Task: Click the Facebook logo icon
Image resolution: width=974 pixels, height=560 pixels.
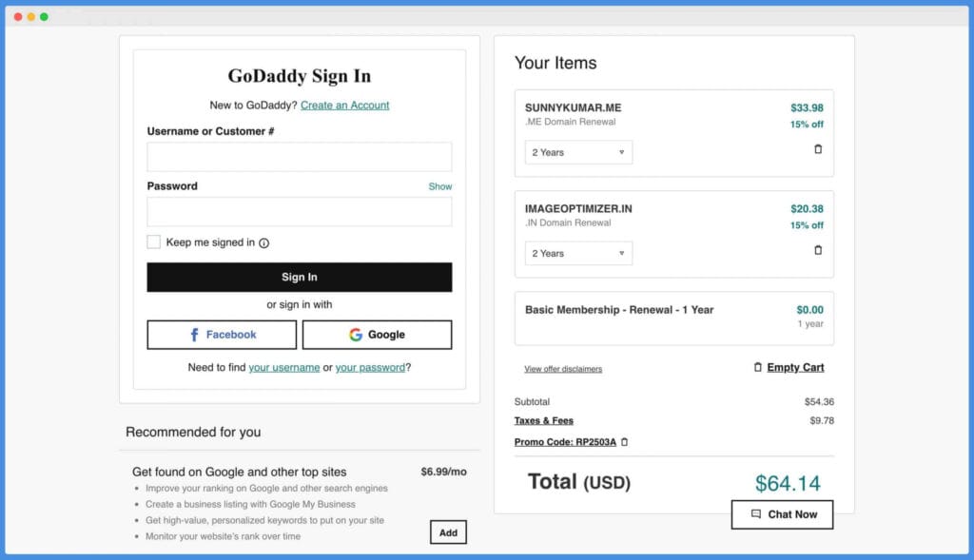Action: pyautogui.click(x=194, y=335)
